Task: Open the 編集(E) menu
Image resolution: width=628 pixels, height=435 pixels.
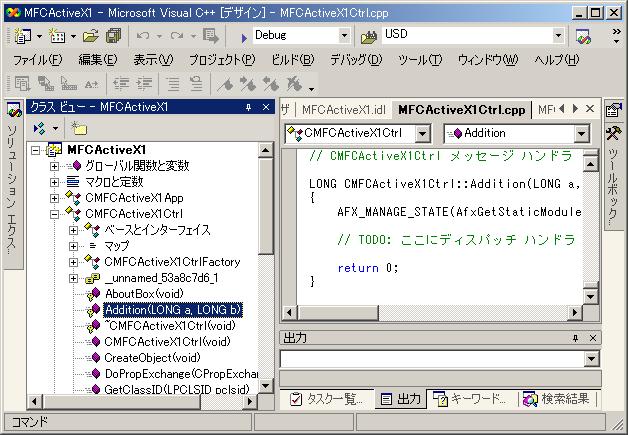Action: 98,60
